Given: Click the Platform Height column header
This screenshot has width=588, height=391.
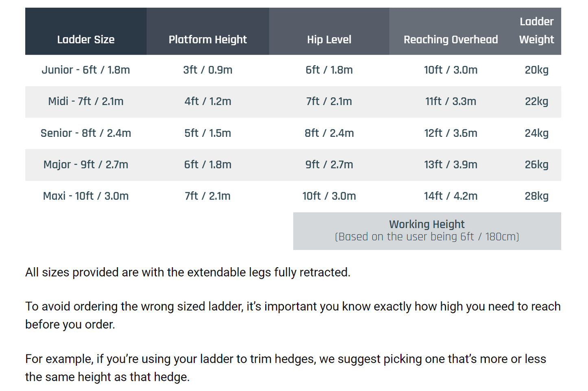Looking at the screenshot, I should 208,40.
